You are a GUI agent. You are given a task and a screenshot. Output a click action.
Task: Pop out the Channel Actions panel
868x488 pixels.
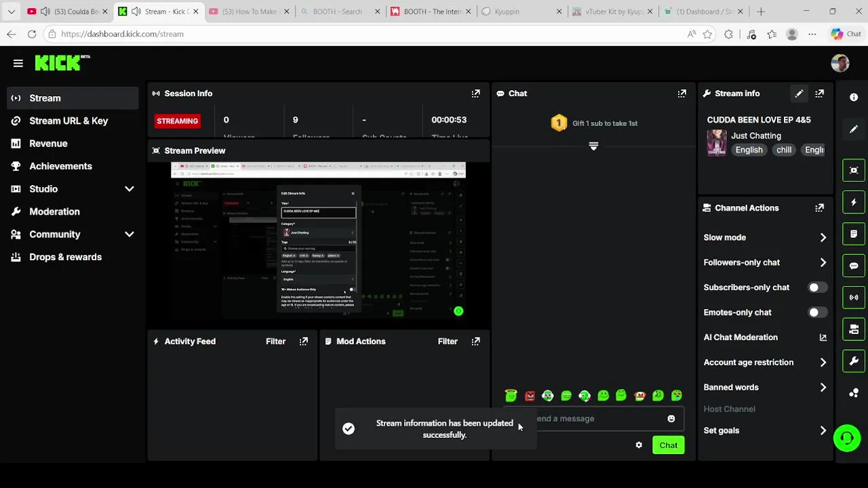point(819,208)
